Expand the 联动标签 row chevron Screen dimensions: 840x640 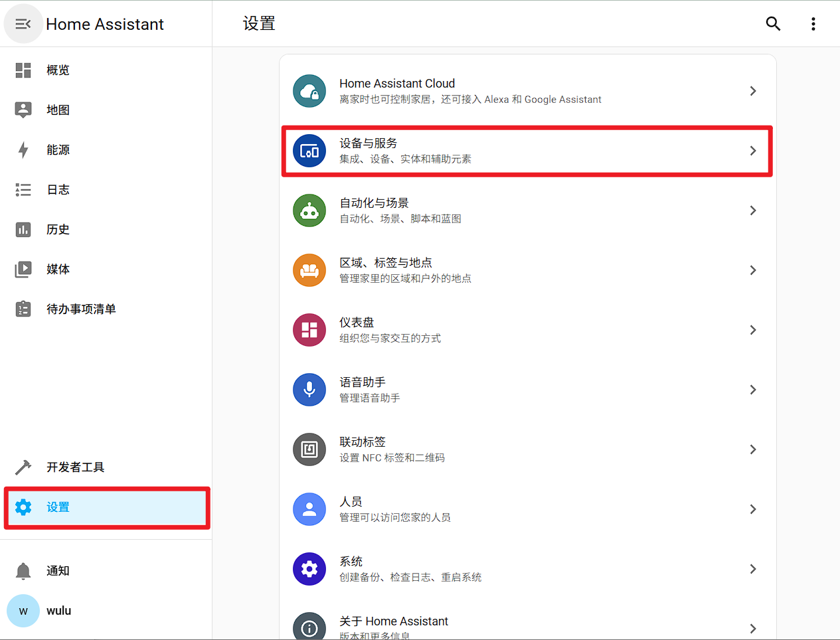click(x=753, y=449)
